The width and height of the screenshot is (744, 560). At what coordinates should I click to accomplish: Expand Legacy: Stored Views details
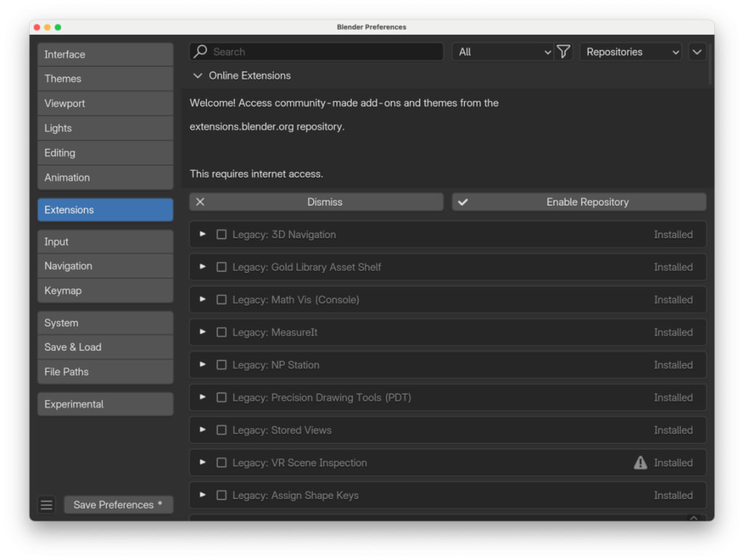(x=203, y=430)
